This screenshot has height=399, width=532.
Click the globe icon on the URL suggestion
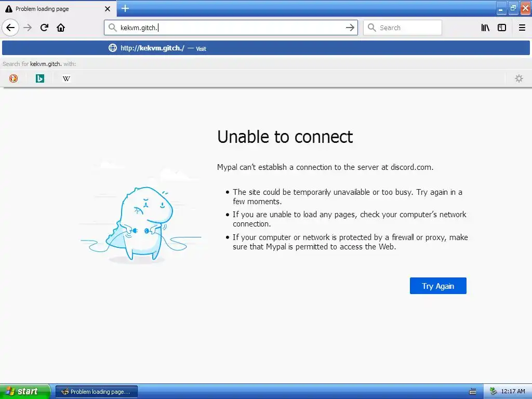tap(113, 48)
